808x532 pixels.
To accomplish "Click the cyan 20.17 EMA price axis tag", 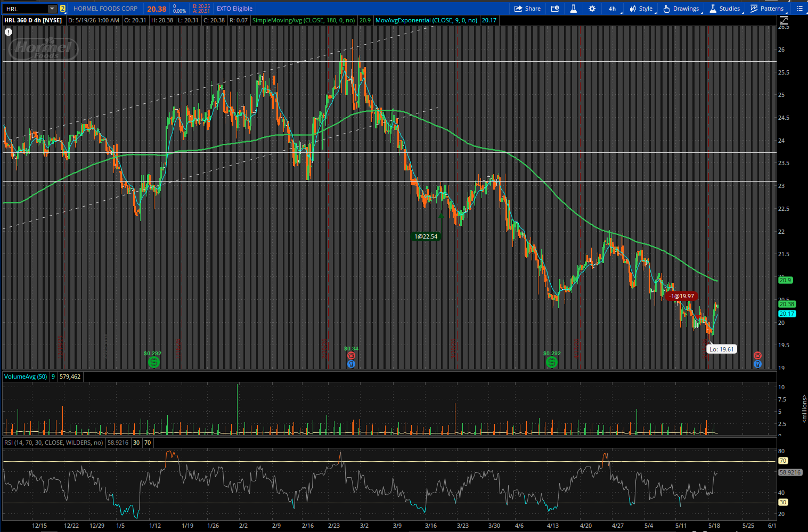I will coord(787,314).
